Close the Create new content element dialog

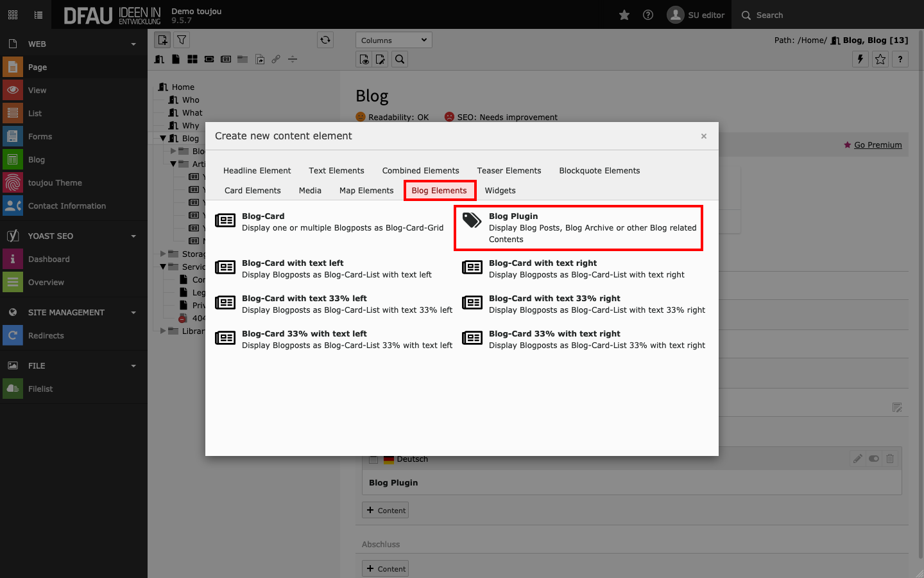[704, 136]
